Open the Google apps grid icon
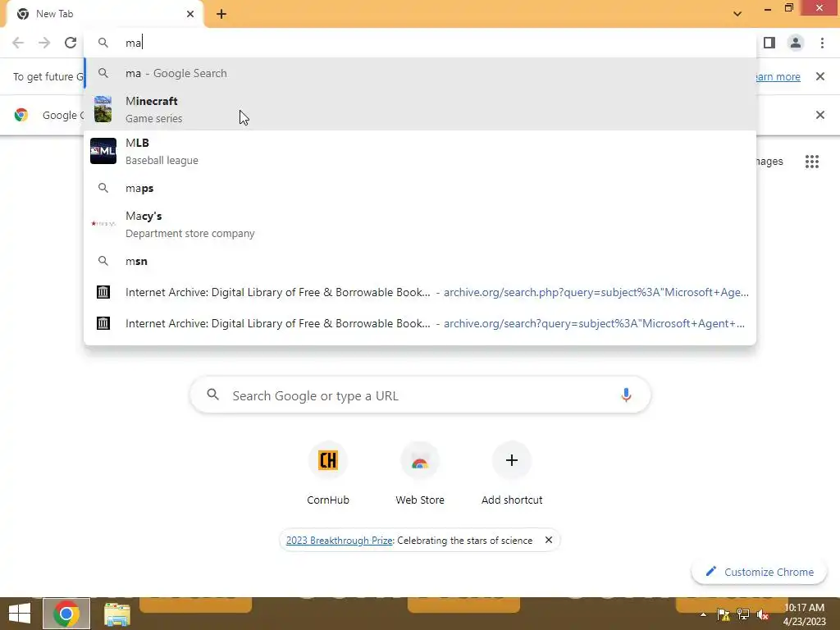This screenshot has width=840, height=630. point(811,162)
